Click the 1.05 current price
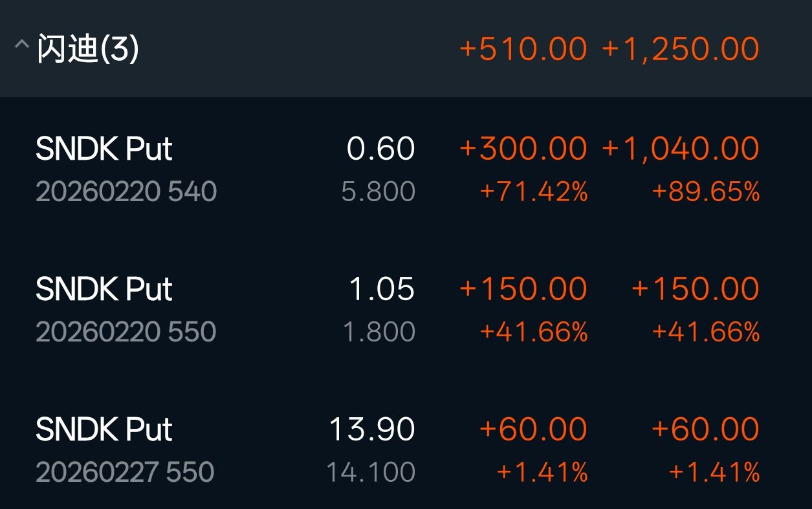This screenshot has height=509, width=812. pyautogui.click(x=382, y=289)
